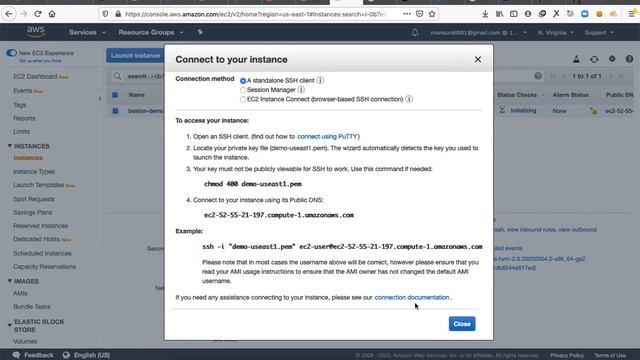Open the browser library icon

[x=499, y=14]
